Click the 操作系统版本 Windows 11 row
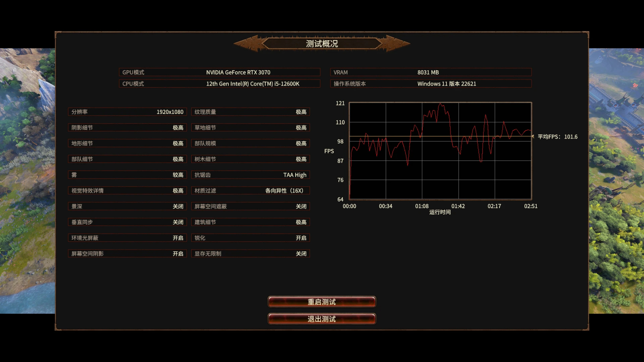Image resolution: width=644 pixels, height=362 pixels. tap(431, 84)
